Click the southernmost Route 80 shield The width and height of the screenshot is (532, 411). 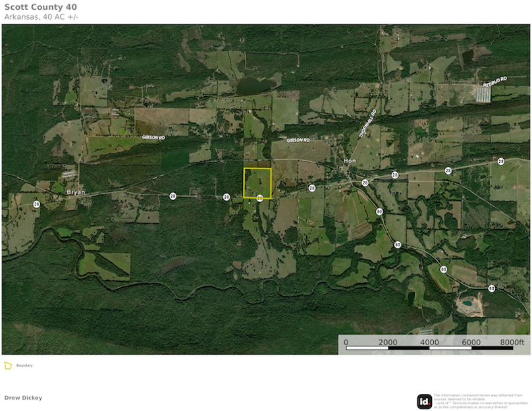[x=492, y=288]
